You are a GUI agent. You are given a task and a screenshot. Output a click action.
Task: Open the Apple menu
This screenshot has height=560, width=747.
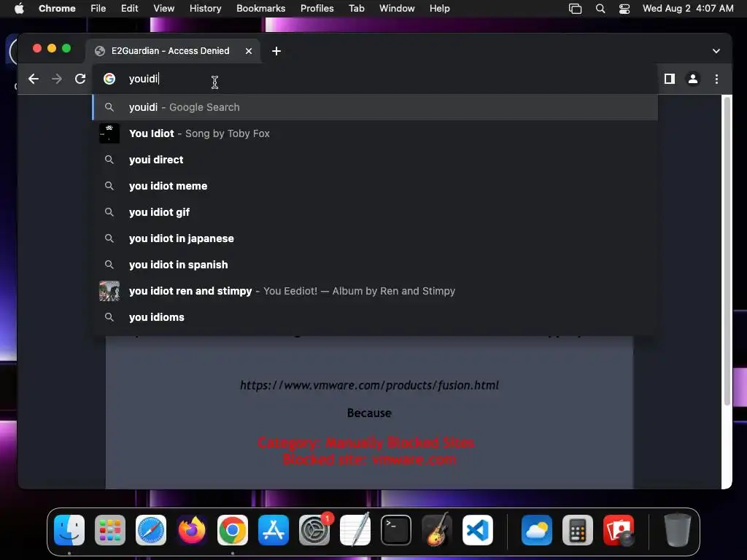[19, 8]
